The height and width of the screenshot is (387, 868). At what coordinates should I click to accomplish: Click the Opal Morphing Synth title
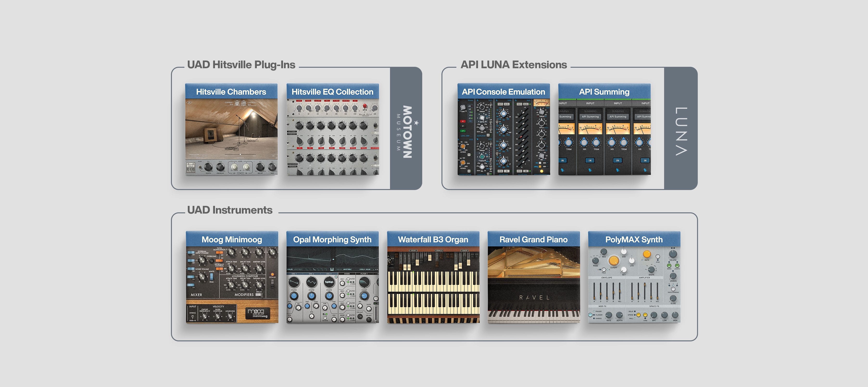(332, 240)
